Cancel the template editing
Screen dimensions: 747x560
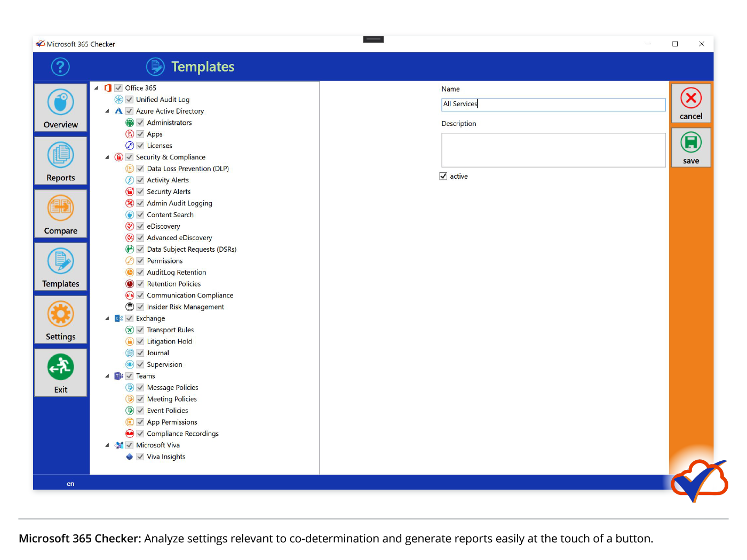[x=691, y=103]
